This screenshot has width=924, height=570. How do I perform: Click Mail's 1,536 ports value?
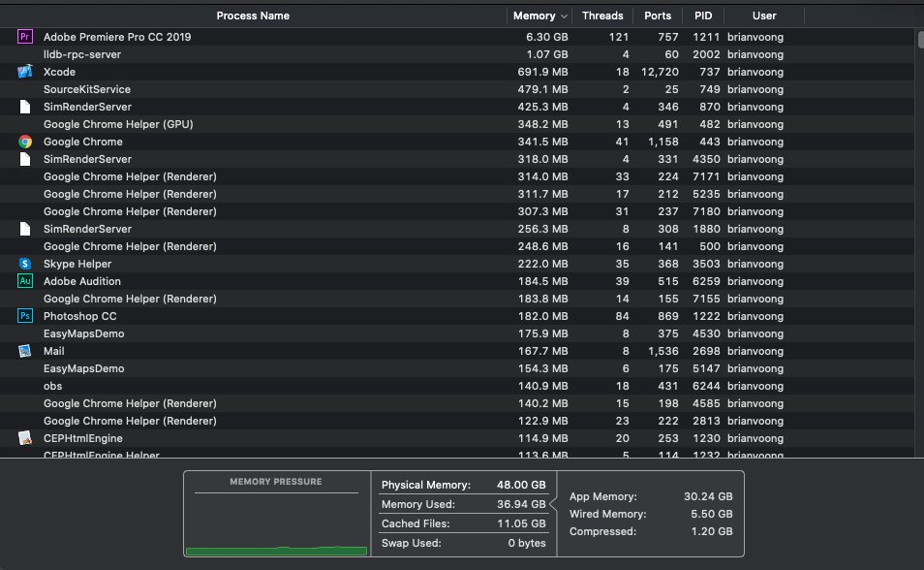[662, 351]
